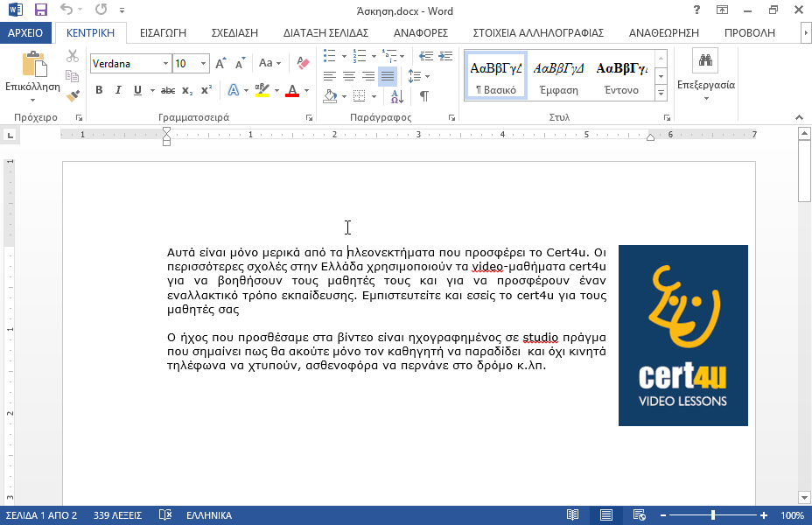Click the Save icon in quick access toolbar

[41, 10]
